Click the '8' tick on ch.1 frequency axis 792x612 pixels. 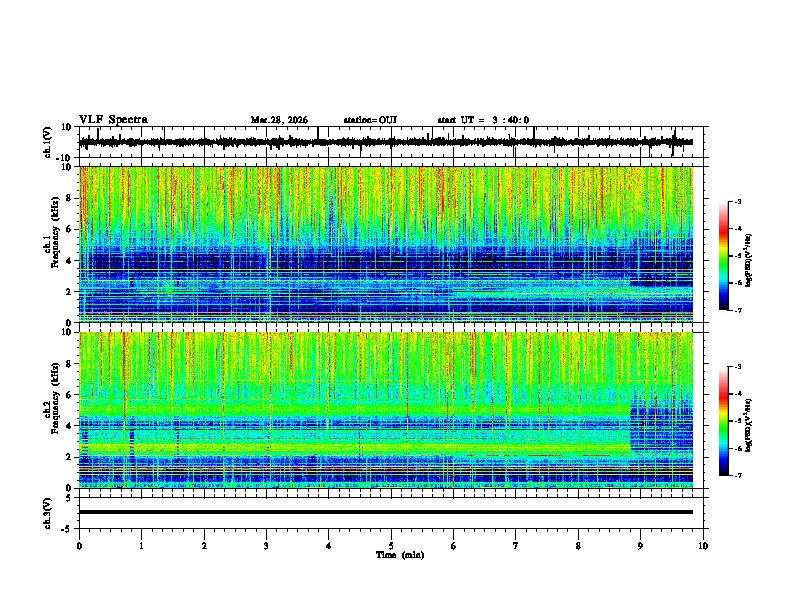click(x=69, y=198)
